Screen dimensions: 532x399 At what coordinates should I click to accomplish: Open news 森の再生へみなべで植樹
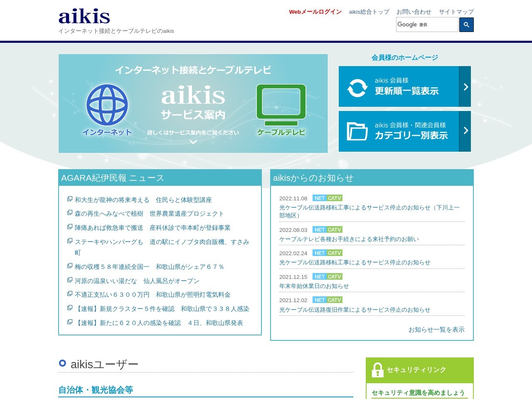pyautogui.click(x=150, y=214)
